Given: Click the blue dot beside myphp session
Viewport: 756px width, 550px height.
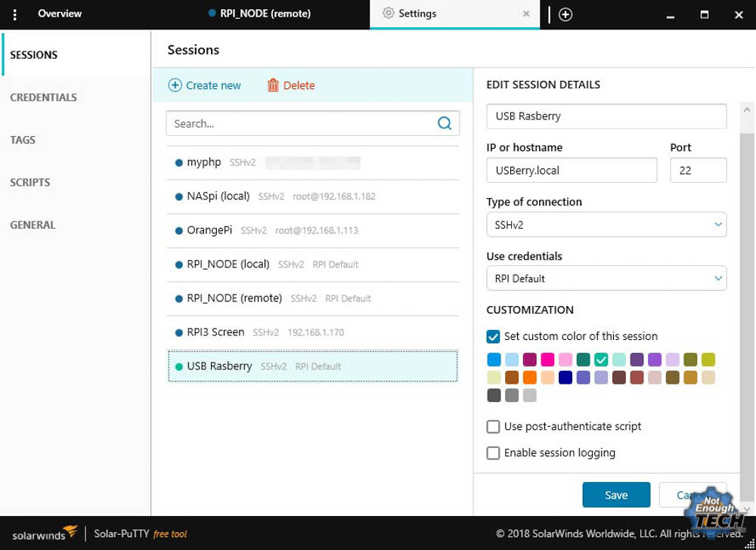Looking at the screenshot, I should tap(179, 162).
